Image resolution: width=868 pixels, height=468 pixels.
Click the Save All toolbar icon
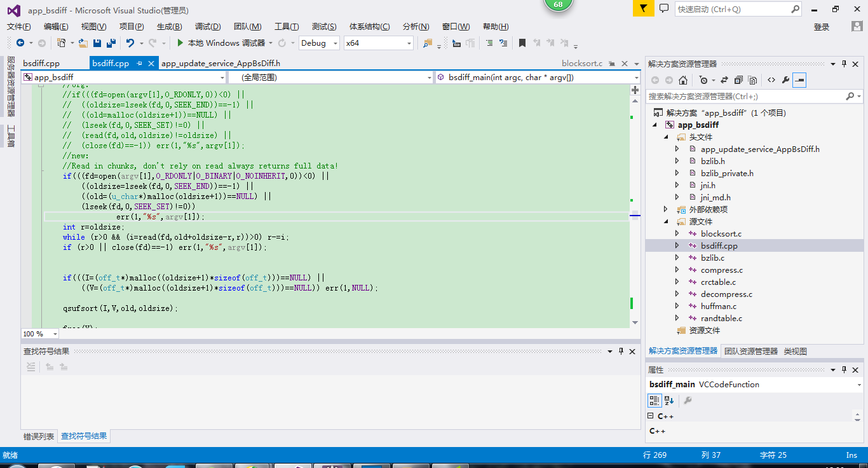(x=111, y=43)
